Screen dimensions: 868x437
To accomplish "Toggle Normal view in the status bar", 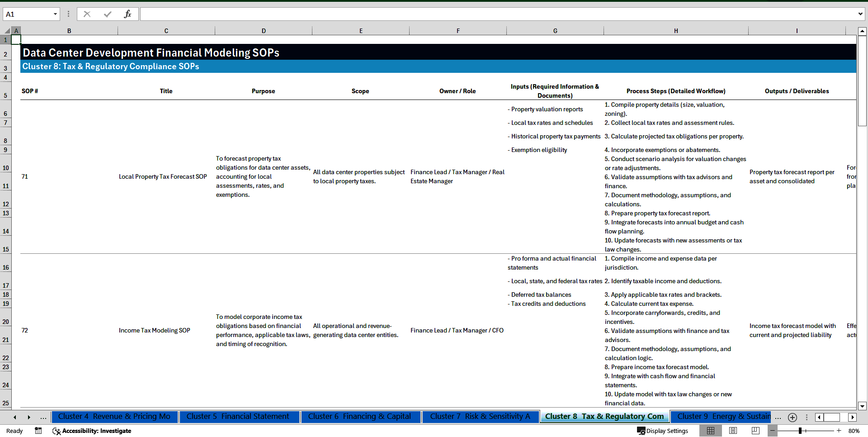I will click(x=711, y=431).
